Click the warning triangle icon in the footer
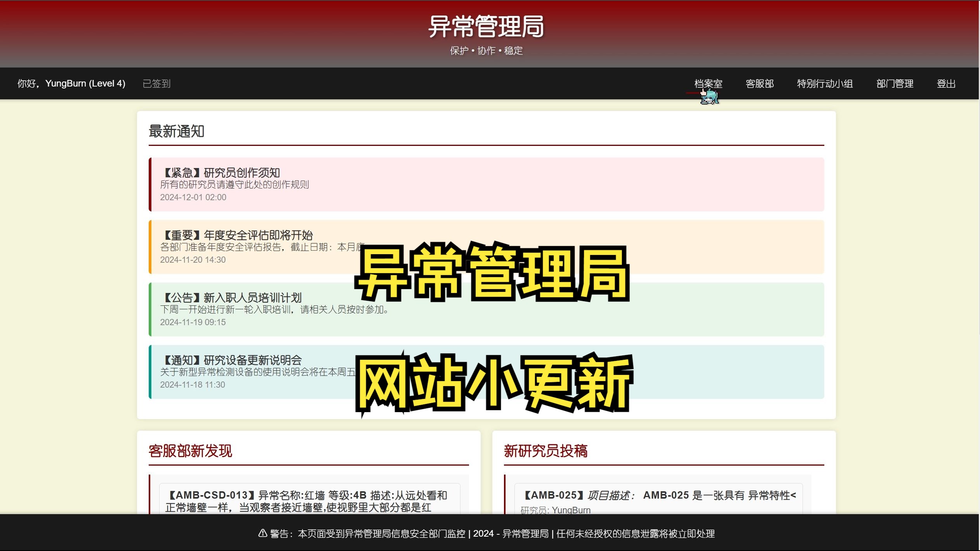980x551 pixels. click(262, 533)
